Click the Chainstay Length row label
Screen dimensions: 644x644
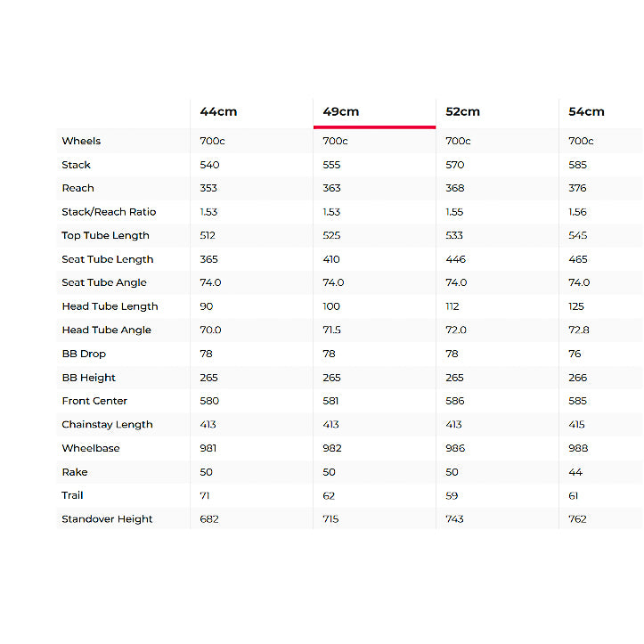(107, 425)
